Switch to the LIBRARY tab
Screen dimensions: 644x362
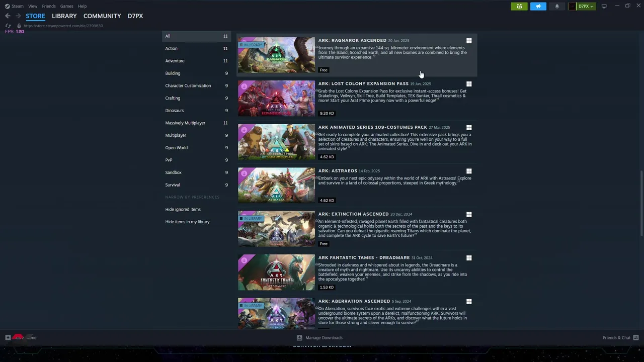(x=64, y=16)
